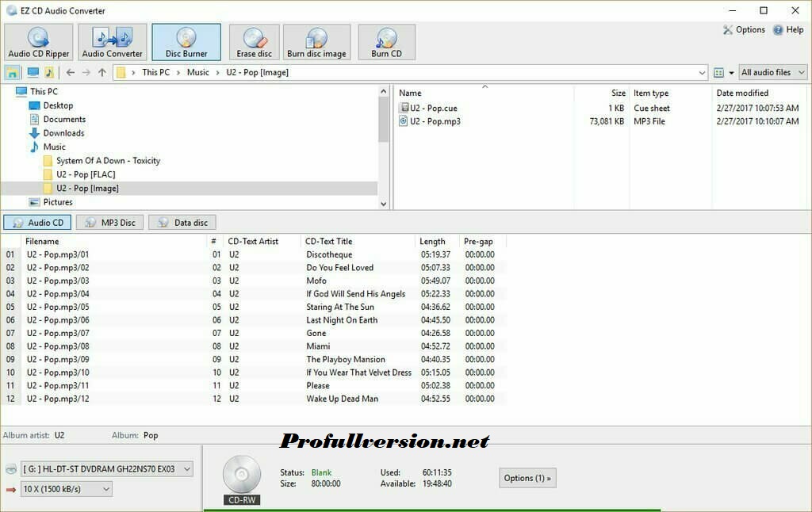Select the Disc Burner tool
Viewport: 812px width, 512px height.
click(186, 41)
